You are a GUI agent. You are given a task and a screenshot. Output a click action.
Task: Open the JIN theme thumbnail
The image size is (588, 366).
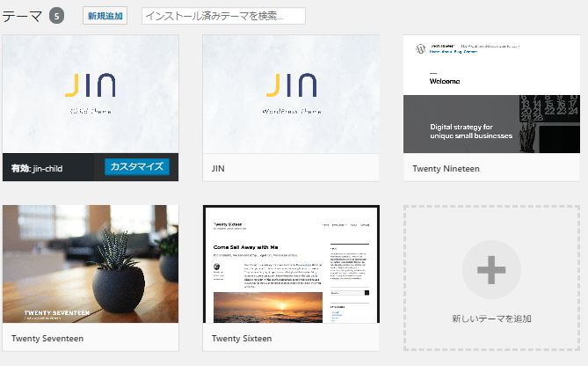click(x=291, y=94)
